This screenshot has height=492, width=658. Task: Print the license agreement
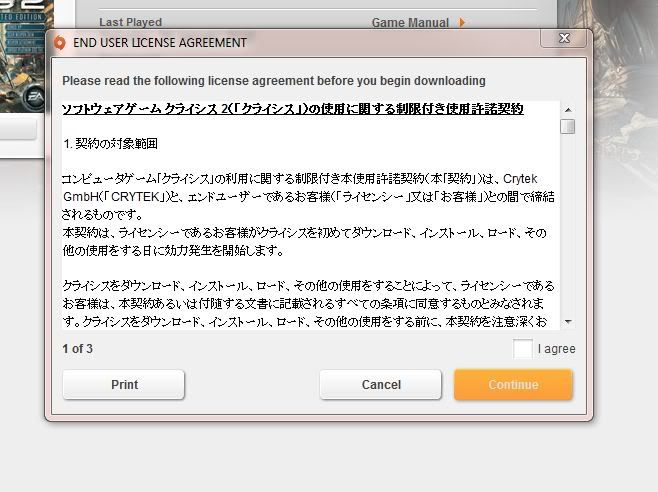(x=124, y=385)
